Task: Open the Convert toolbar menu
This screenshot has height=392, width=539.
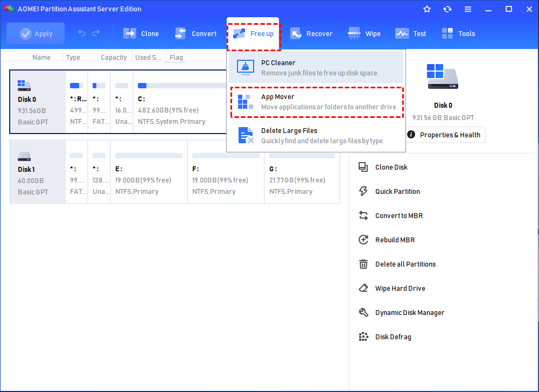Action: pyautogui.click(x=195, y=34)
